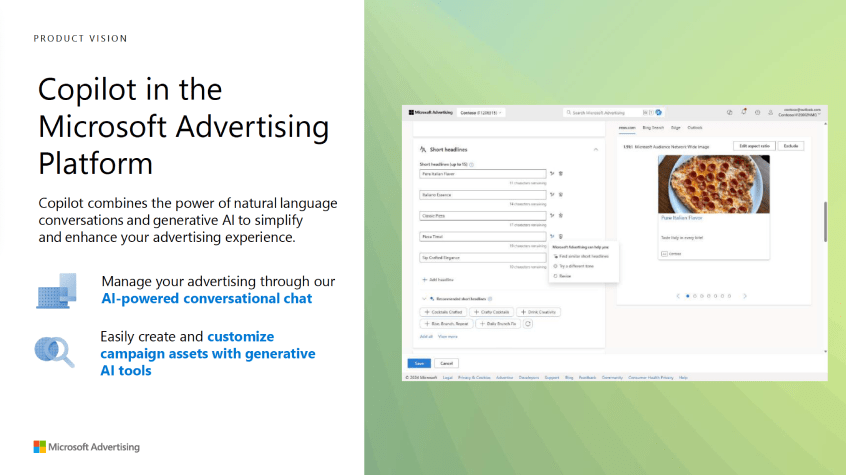Click the 'Pure Italian Flavor' preview headline
Image resolution: width=846 pixels, height=475 pixels.
pyautogui.click(x=682, y=218)
